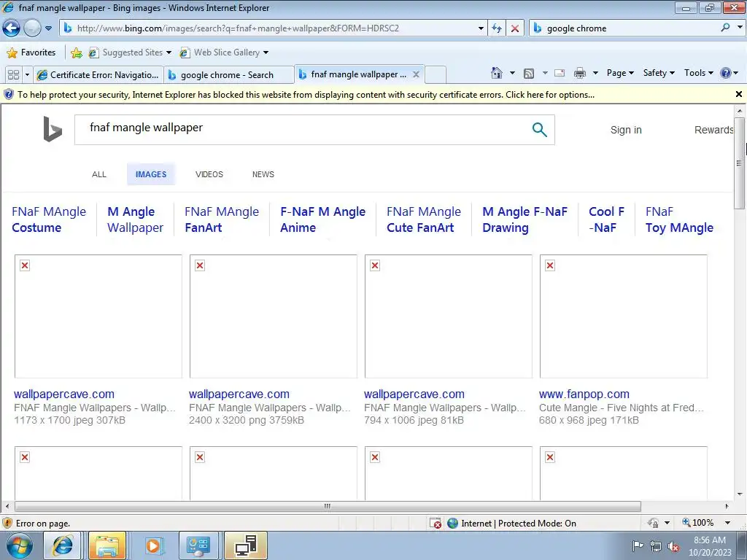Switch to the ALL results tab
This screenshot has height=560, width=747.
[x=99, y=174]
